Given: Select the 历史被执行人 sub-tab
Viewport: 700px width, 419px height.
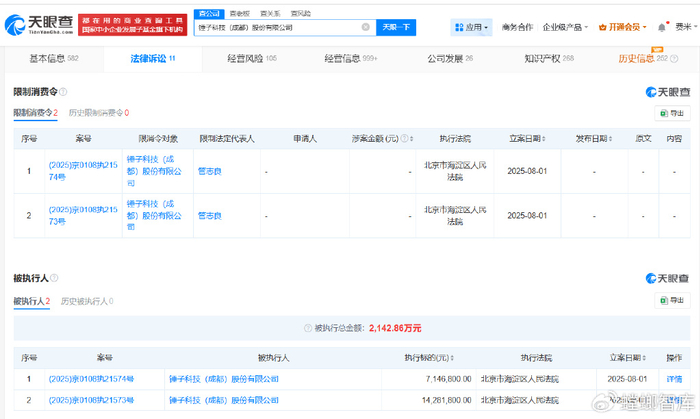Looking at the screenshot, I should click(86, 301).
